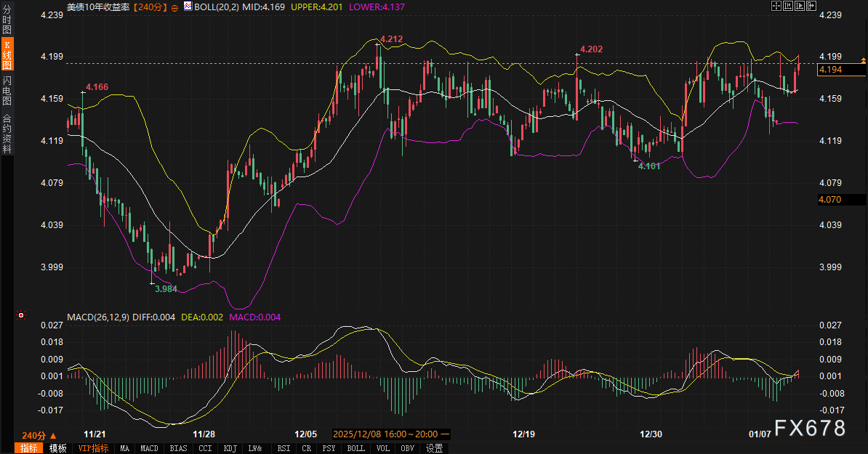Click the jump-to-start chart icon
868x454 pixels.
coord(788,7)
